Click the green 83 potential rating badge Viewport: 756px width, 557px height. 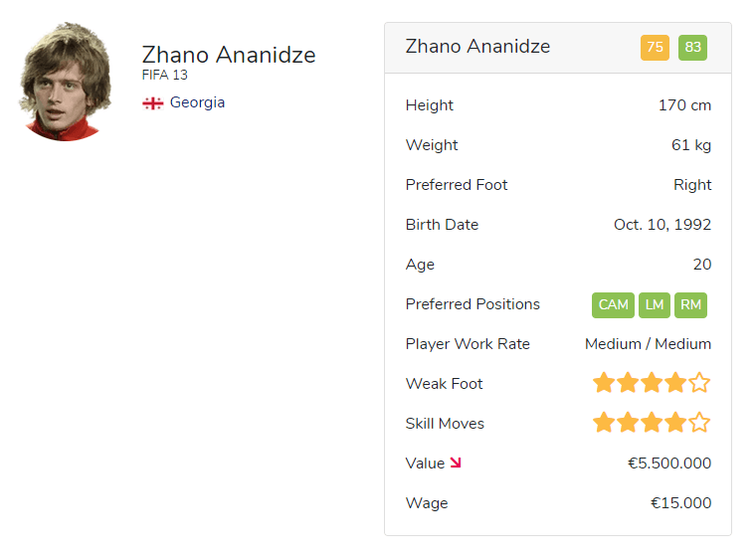pyautogui.click(x=692, y=48)
